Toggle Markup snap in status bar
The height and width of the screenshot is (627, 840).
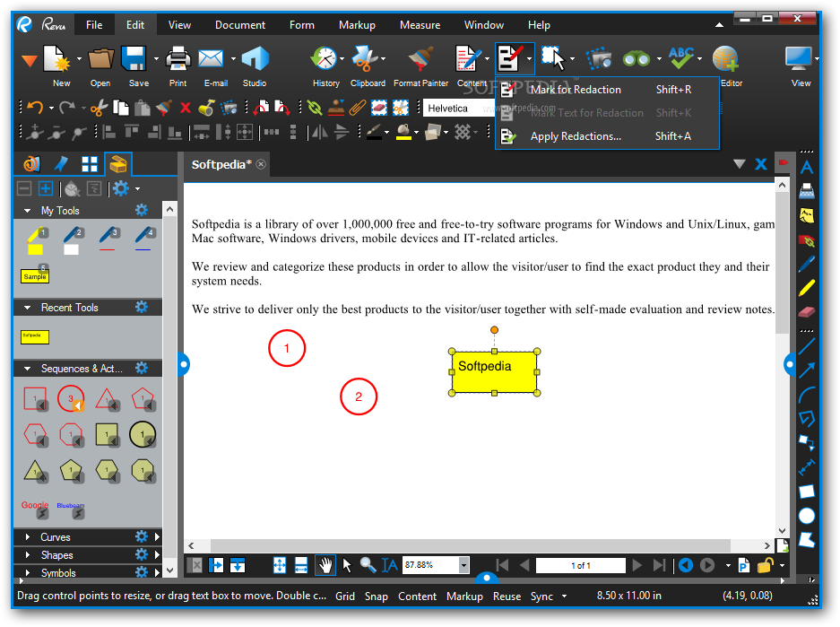tap(464, 596)
